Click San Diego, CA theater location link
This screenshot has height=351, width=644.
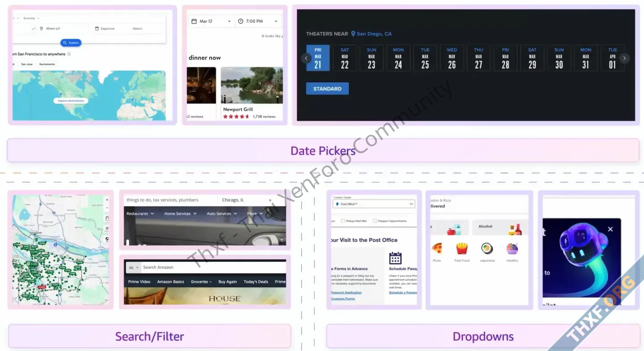click(374, 34)
